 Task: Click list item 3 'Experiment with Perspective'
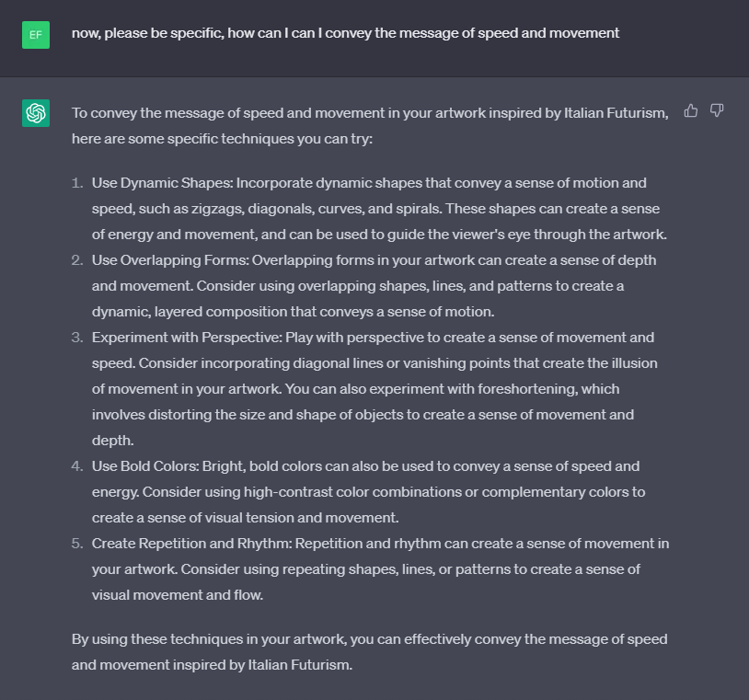(x=374, y=389)
